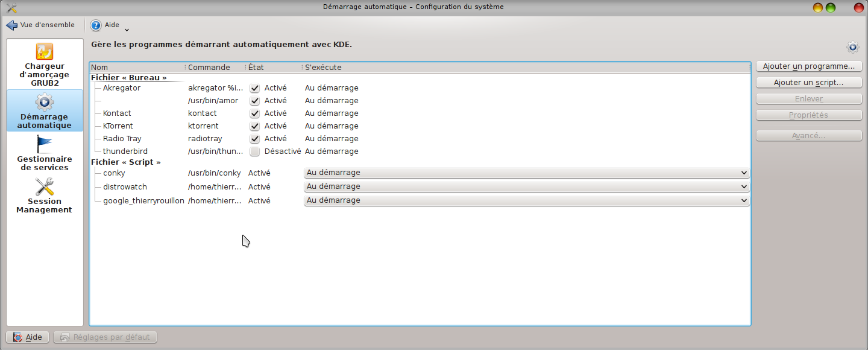The image size is (868, 350).
Task: Select the Kontact row name
Action: click(117, 113)
